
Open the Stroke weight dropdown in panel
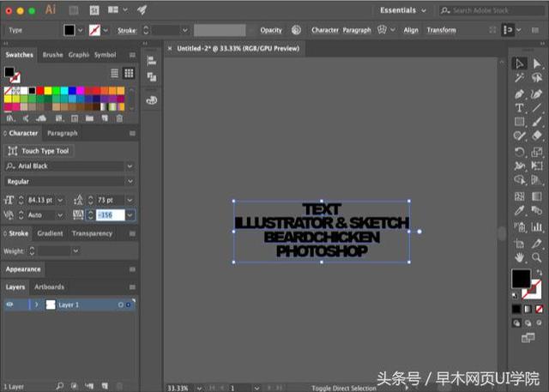click(x=75, y=251)
